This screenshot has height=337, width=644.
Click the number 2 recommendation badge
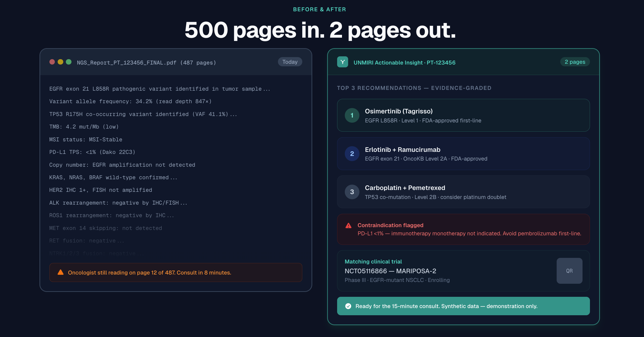[x=352, y=154]
